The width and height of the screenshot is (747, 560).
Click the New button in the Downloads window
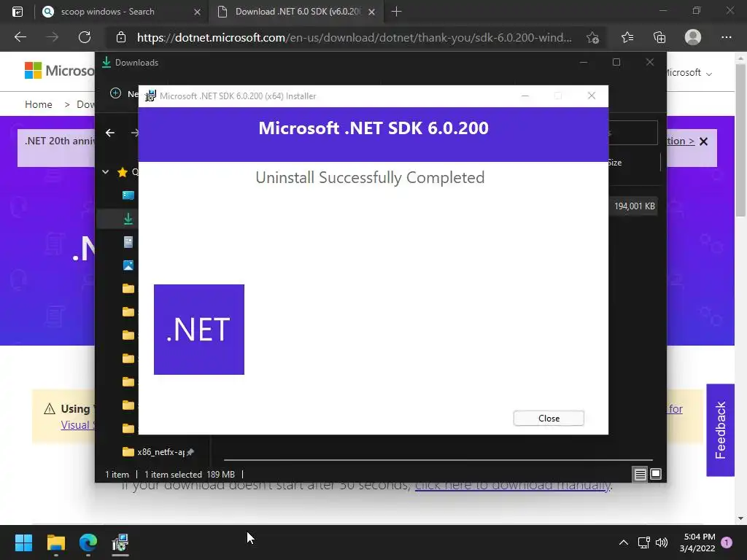tap(125, 93)
